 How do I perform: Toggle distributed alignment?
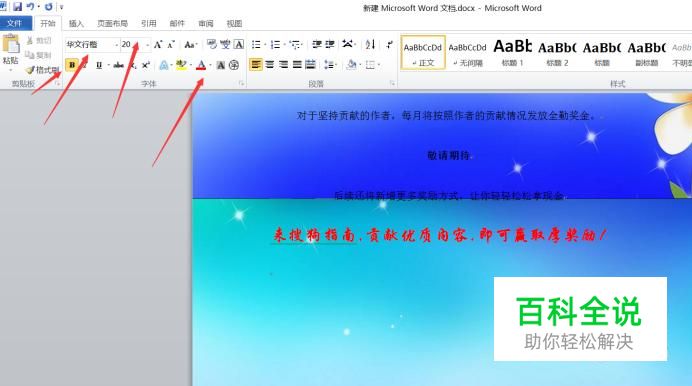[311, 65]
